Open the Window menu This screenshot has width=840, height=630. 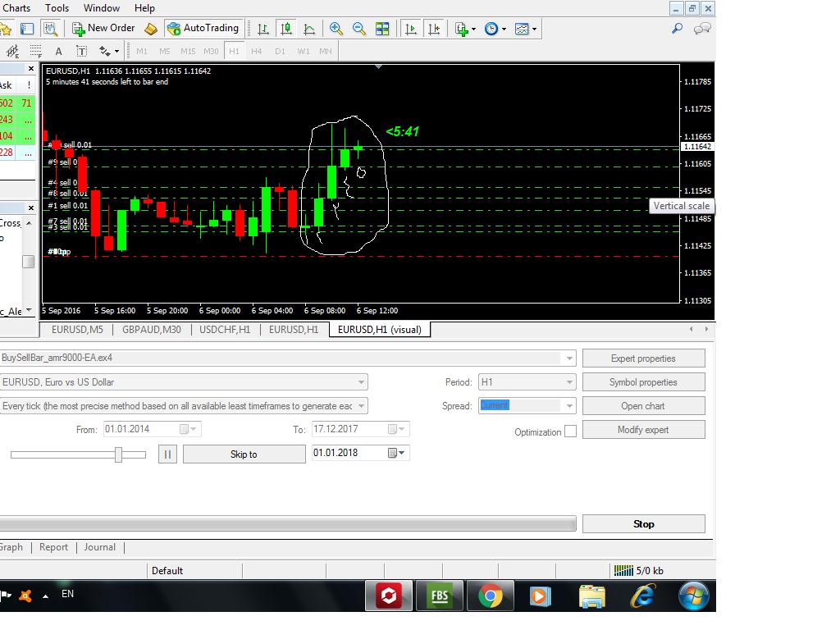pyautogui.click(x=102, y=8)
